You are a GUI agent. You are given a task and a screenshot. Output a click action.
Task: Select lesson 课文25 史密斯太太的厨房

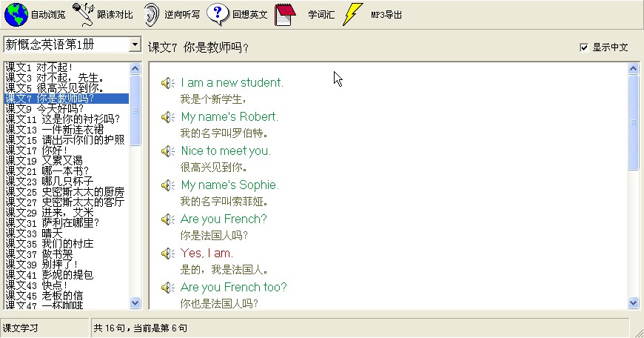67,192
